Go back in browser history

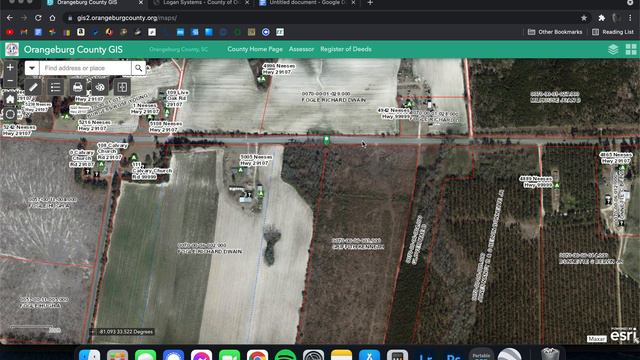(x=9, y=18)
